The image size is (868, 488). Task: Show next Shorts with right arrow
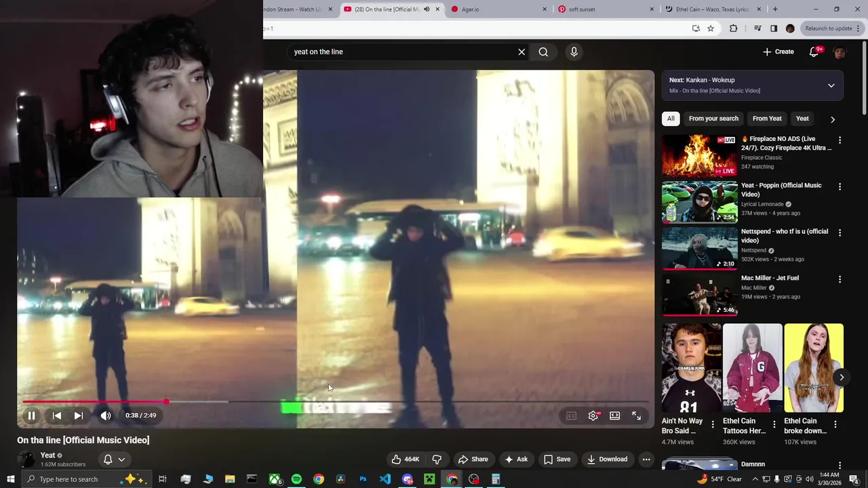[x=842, y=378]
